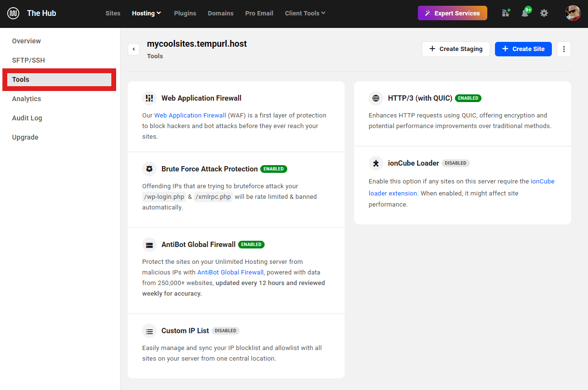Screen dimensions: 588x390
Task: Click the Enabled badge on AntiBot Global Firewall
Action: click(252, 245)
